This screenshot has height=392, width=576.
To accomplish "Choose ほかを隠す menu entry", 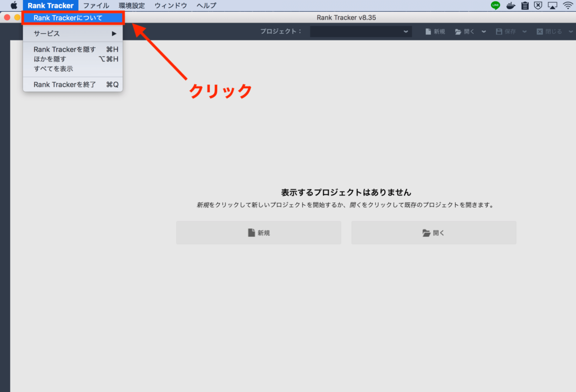I will (x=73, y=59).
